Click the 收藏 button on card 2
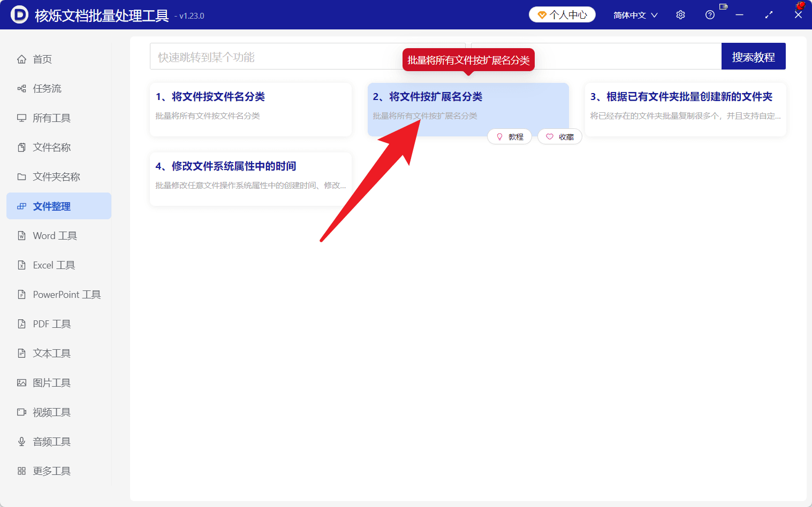812x507 pixels. [560, 137]
